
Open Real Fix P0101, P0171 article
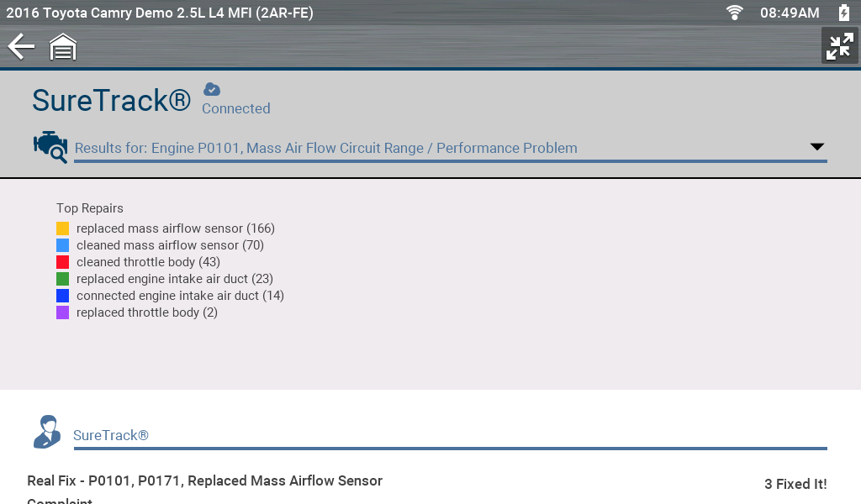(204, 480)
